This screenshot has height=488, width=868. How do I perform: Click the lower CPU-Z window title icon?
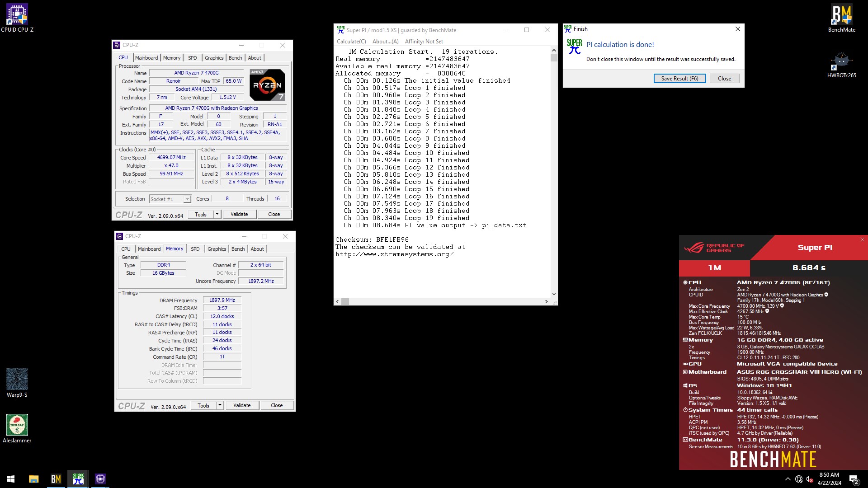[x=119, y=236]
